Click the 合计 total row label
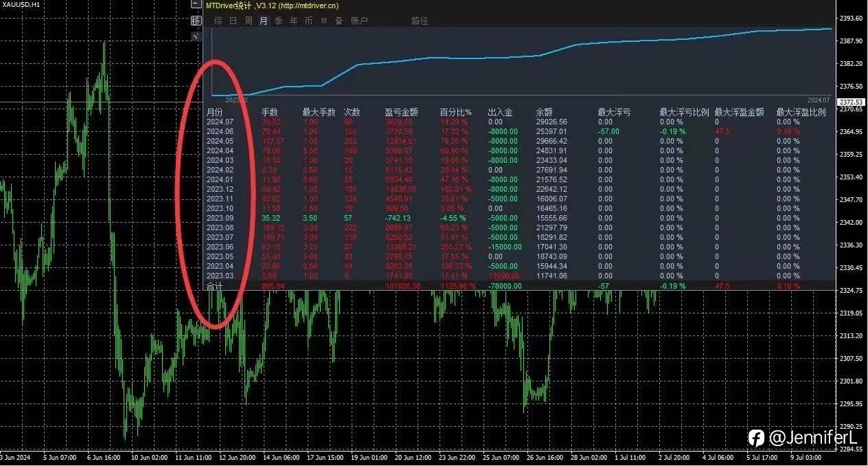Image resolution: width=868 pixels, height=466 pixels. [x=215, y=285]
